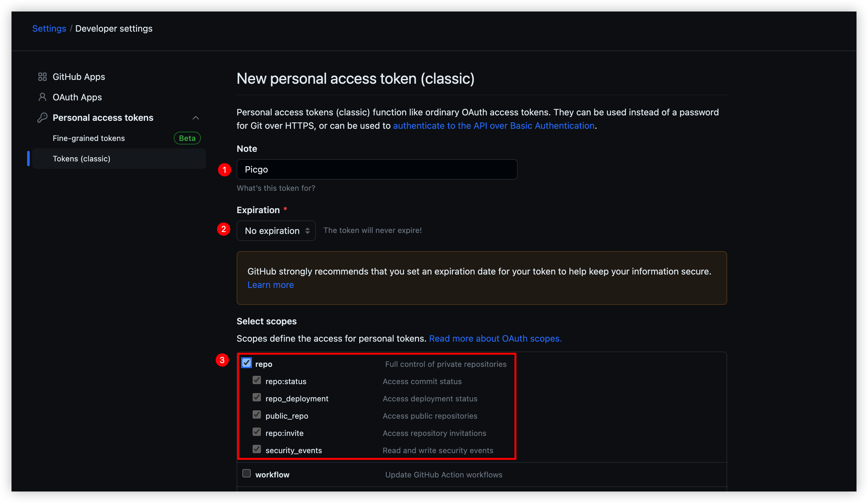Toggle the repo_deployment checkbox
The height and width of the screenshot is (503, 868).
coord(257,398)
